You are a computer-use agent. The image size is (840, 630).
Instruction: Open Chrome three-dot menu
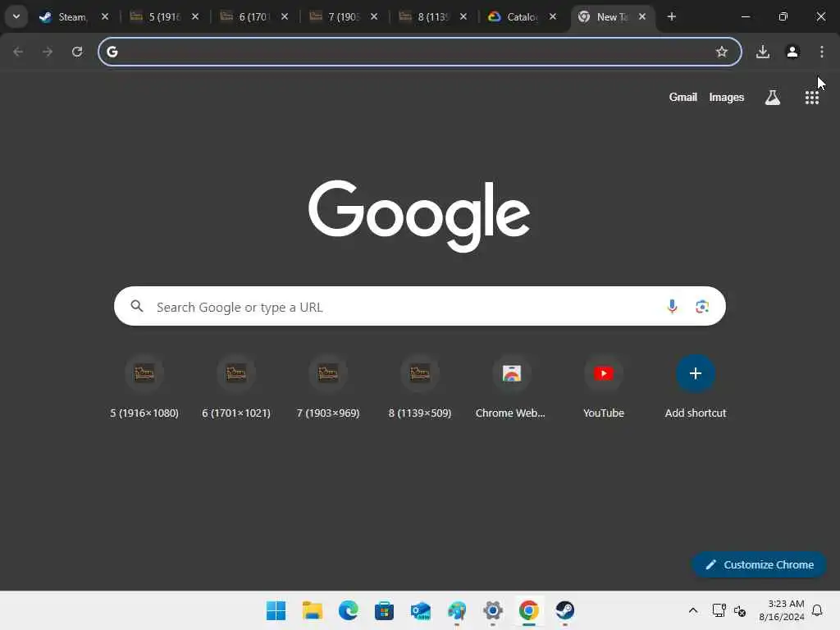(x=822, y=52)
